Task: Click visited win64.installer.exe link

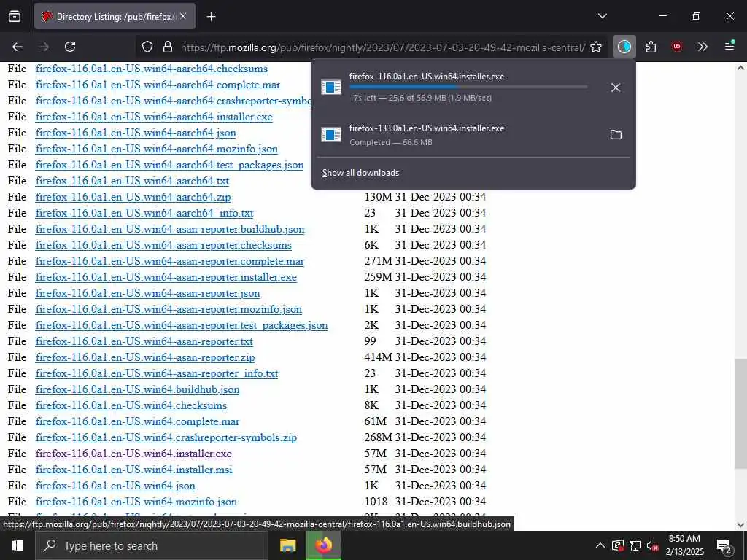Action: pyautogui.click(x=133, y=454)
